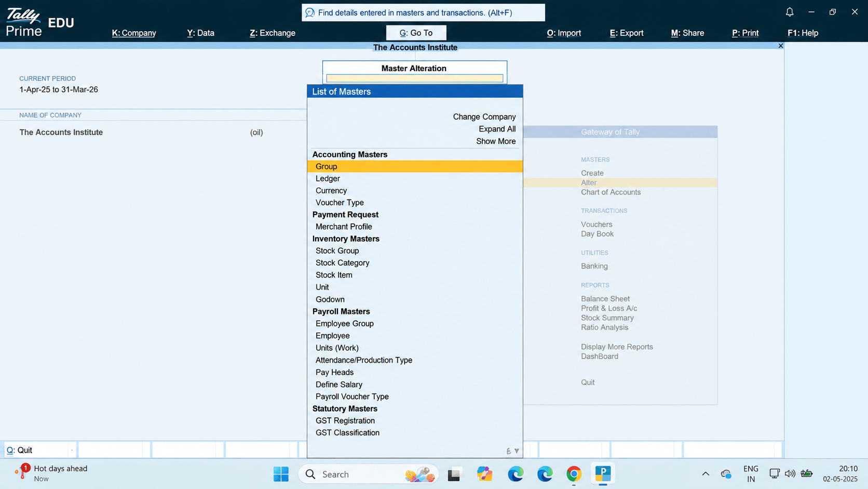This screenshot has width=868, height=489.
Task: Open the O: Import menu
Action: (x=564, y=33)
